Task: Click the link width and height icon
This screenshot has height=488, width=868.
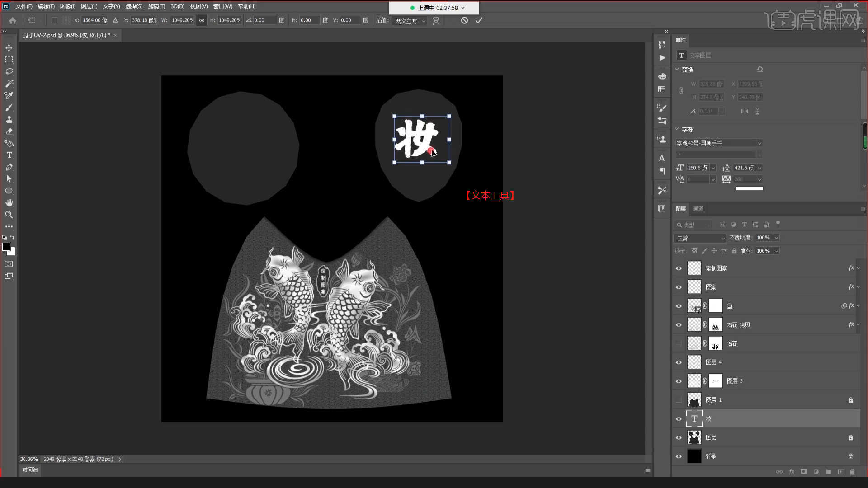Action: coord(202,20)
